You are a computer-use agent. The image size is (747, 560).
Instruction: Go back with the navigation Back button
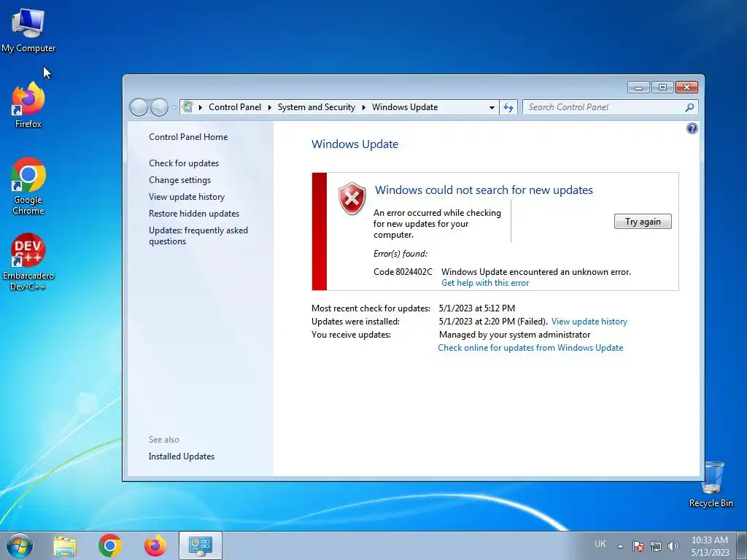(139, 107)
